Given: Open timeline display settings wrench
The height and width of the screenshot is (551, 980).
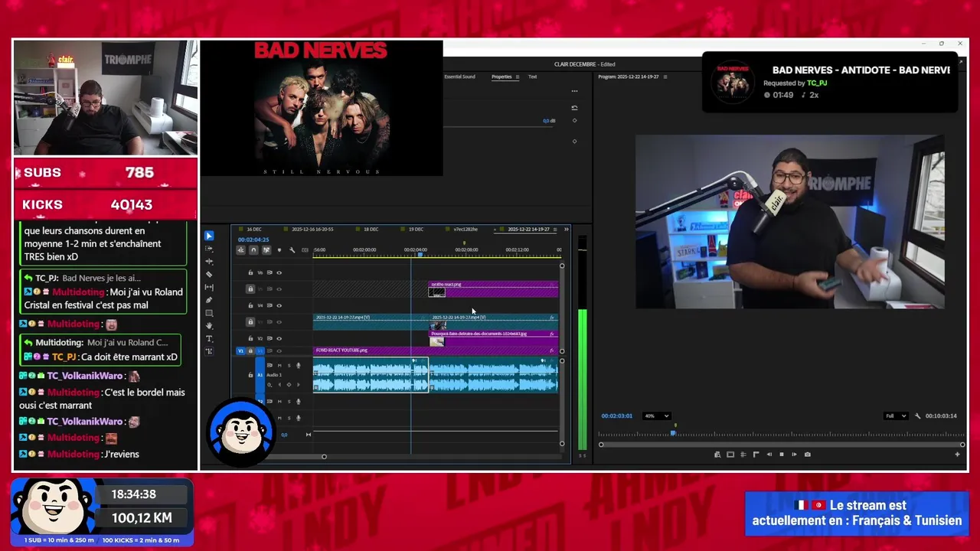Looking at the screenshot, I should pos(292,250).
